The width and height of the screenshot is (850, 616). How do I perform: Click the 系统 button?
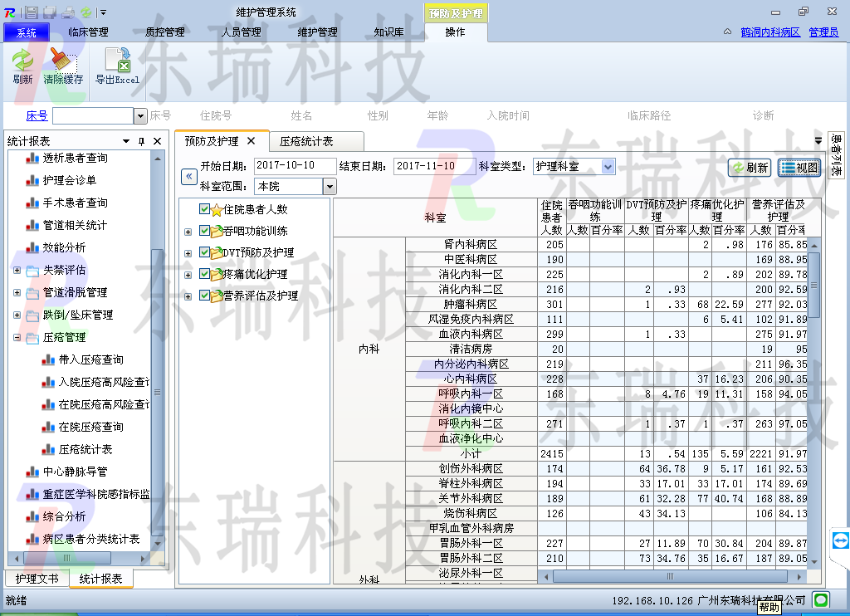point(26,32)
